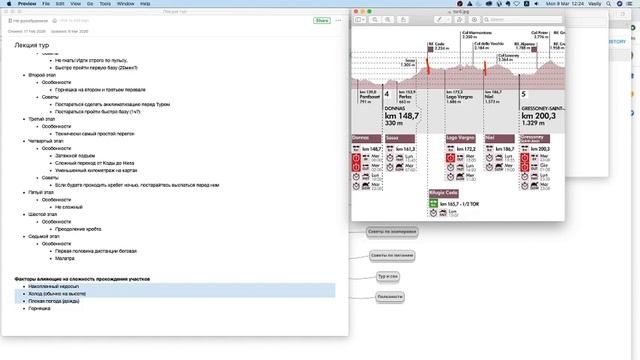Click the Lago Vargno station label
Viewport: 640px width, 360px height.
(460, 138)
